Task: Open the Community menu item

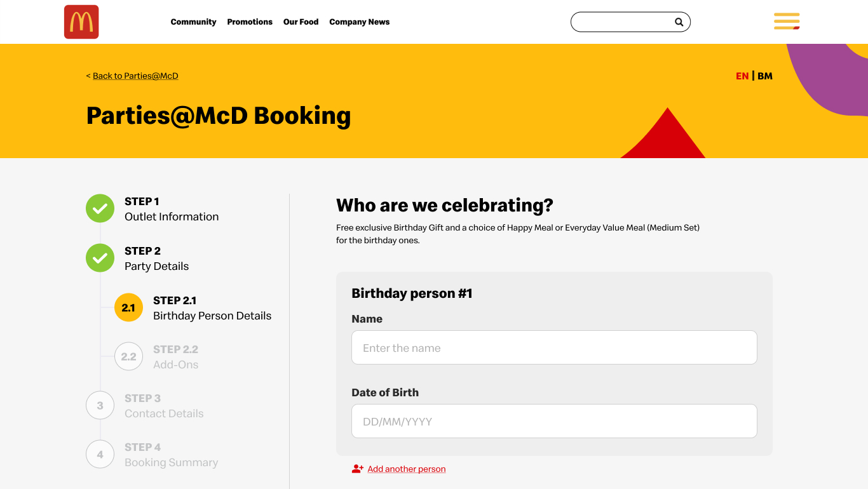Action: coord(193,22)
